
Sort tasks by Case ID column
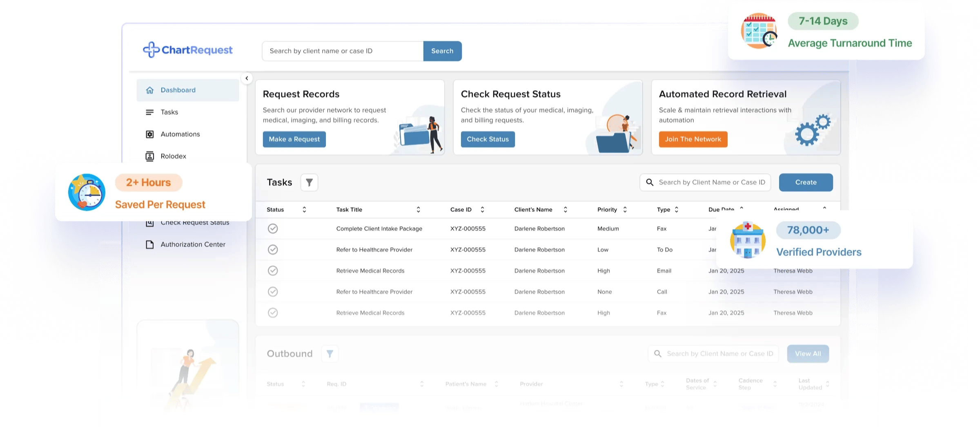(482, 210)
